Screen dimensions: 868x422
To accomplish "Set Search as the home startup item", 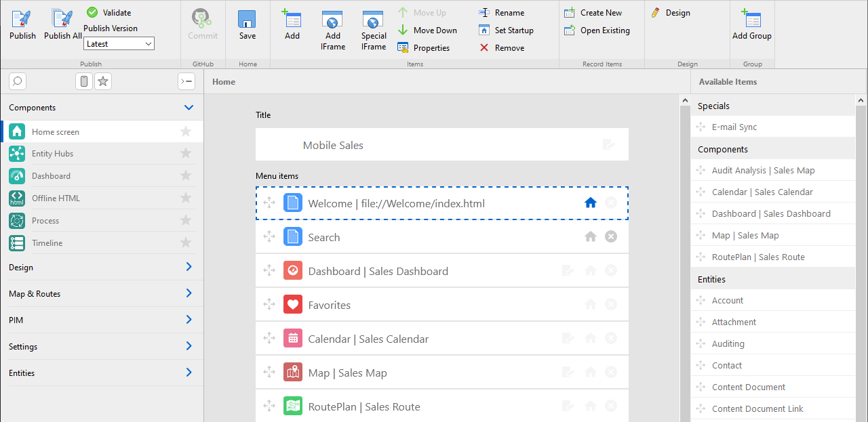I will pos(591,236).
